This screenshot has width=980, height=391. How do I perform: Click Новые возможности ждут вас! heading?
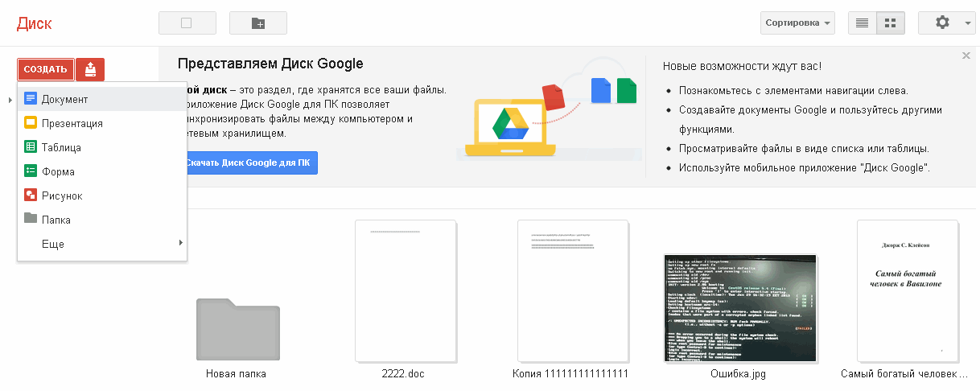tap(742, 66)
